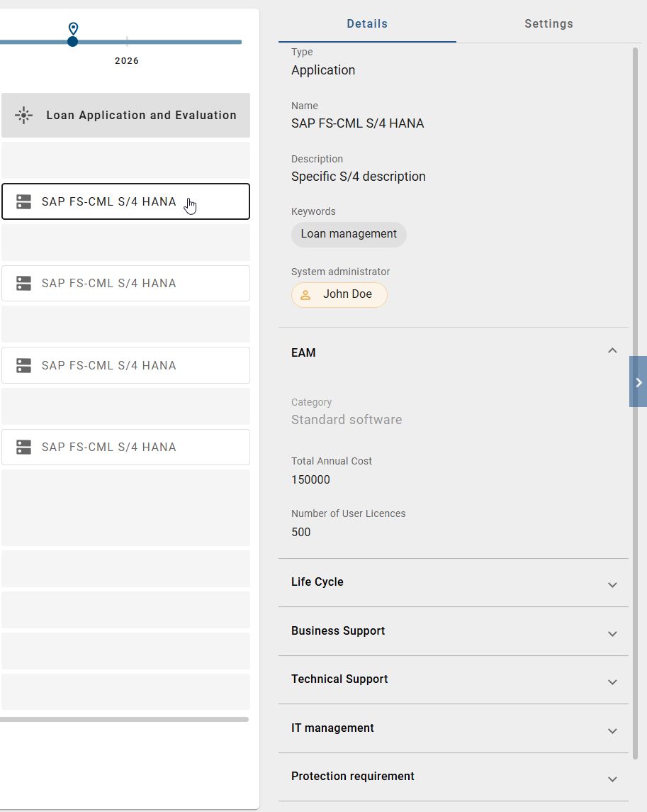Screen dimensions: 647x812
Task: Click the 2026 timeline label
Action: pos(127,60)
